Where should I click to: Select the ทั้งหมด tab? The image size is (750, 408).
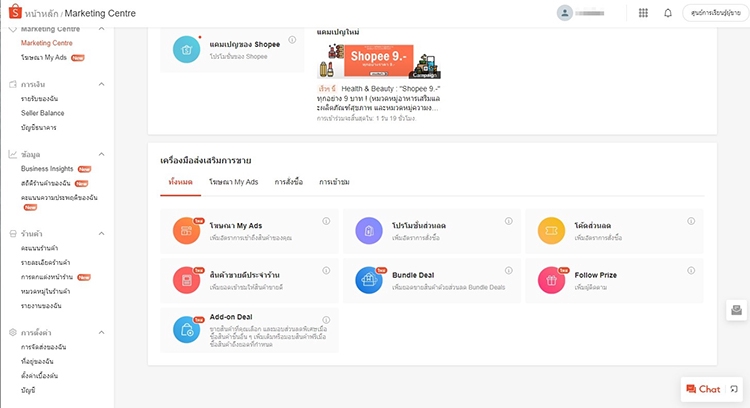tap(180, 182)
